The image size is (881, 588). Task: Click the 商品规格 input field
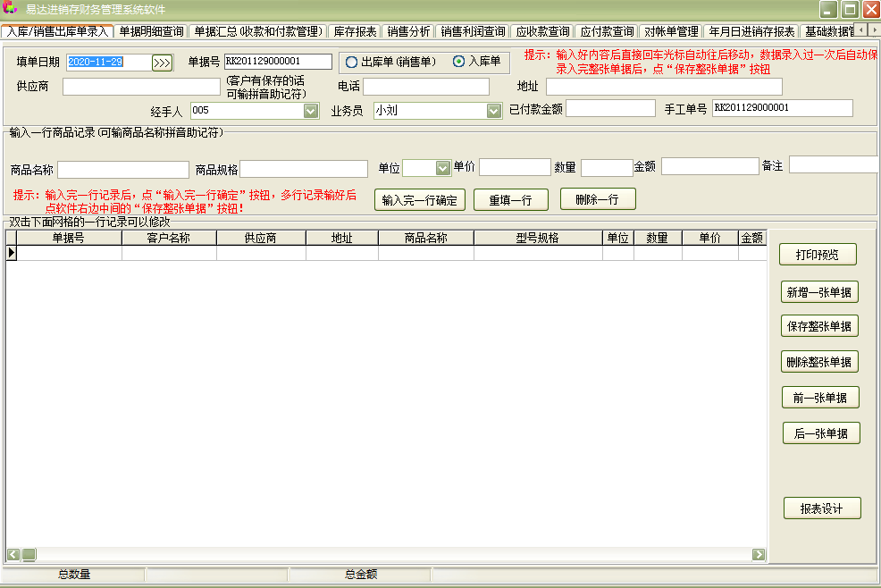coord(304,169)
